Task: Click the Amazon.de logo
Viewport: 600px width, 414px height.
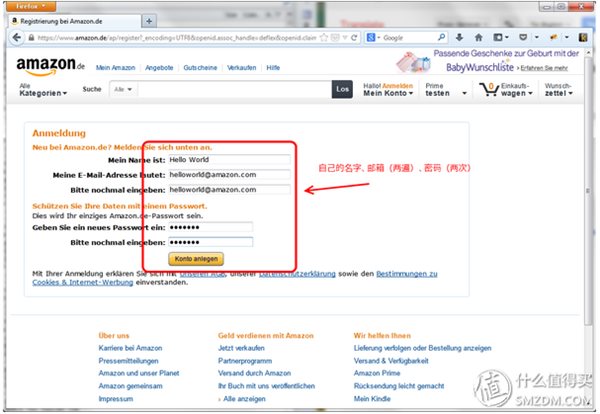Action: 50,65
